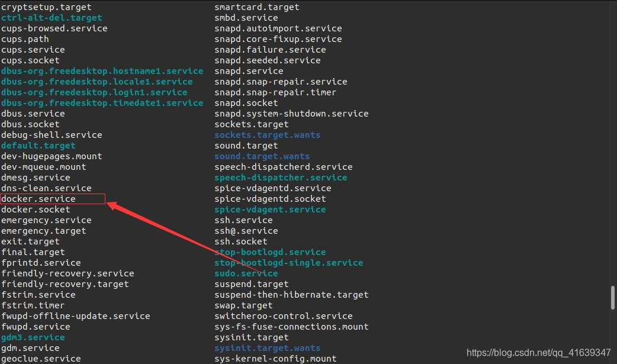The width and height of the screenshot is (617, 364).
Task: Click smbd.service entry
Action: pos(246,18)
